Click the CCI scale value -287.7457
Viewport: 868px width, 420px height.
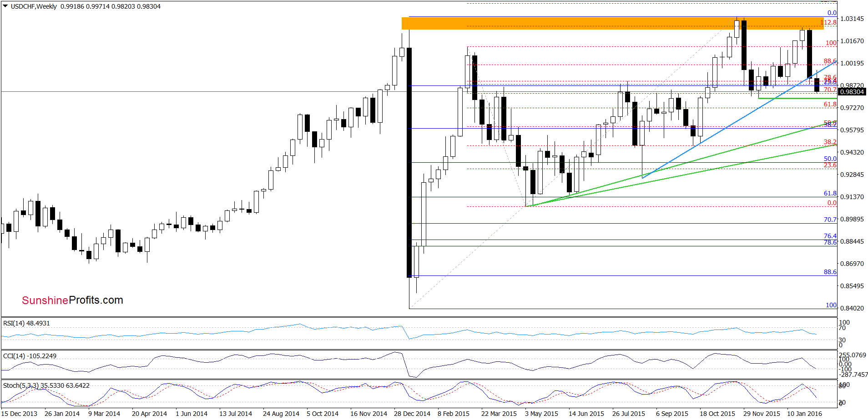[854, 375]
